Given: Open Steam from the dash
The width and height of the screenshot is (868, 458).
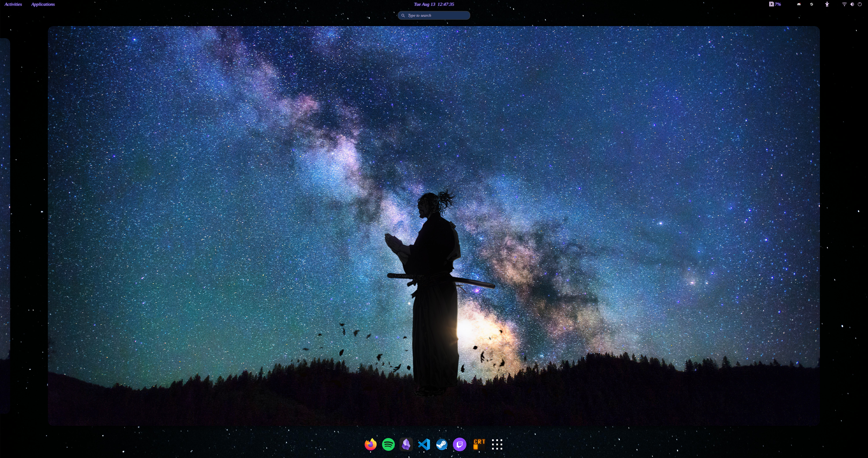Looking at the screenshot, I should [x=442, y=444].
